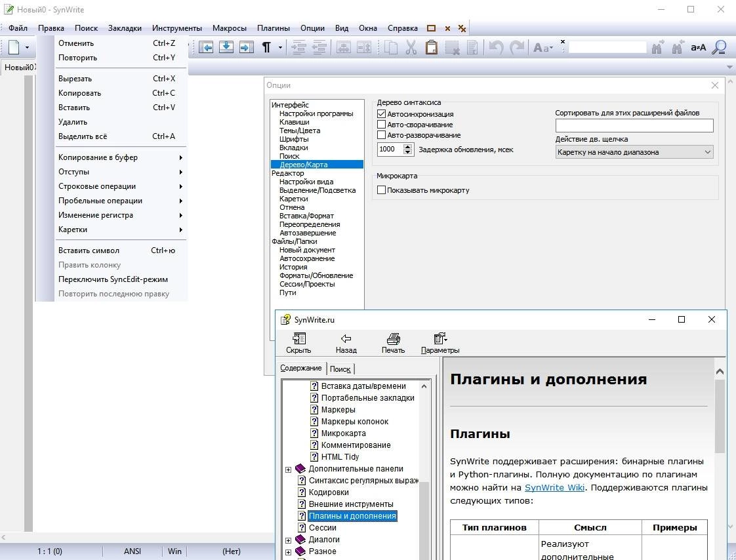The image size is (736, 560).
Task: Click the sort file extensions input field
Action: tap(634, 125)
